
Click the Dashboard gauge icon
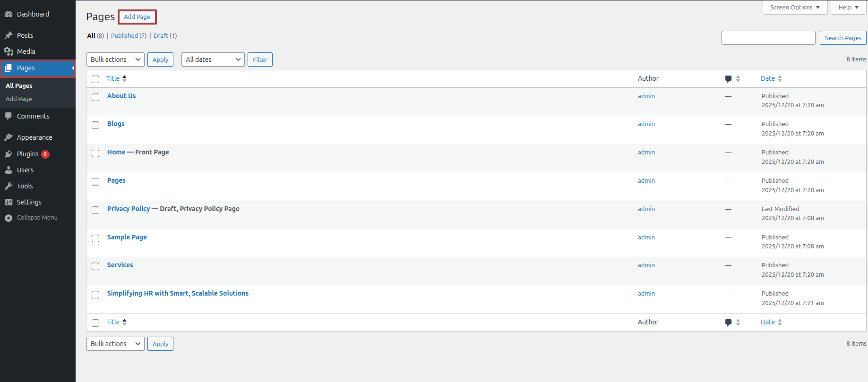(9, 14)
